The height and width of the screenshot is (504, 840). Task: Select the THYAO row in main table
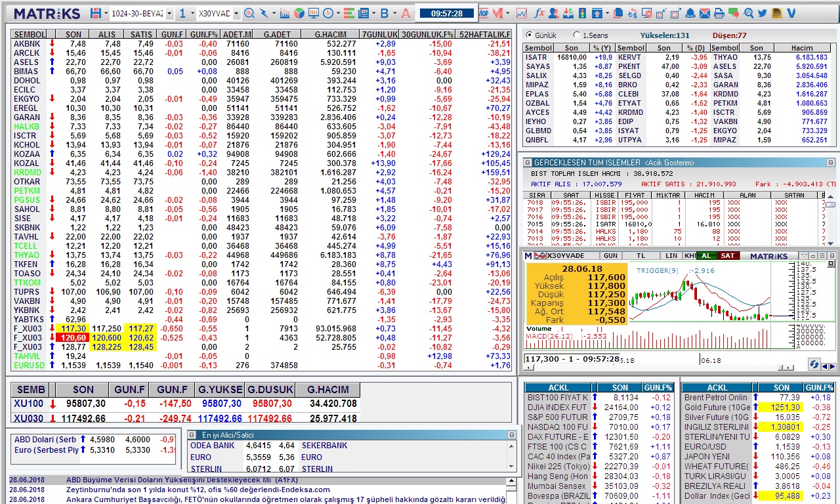pyautogui.click(x=262, y=255)
